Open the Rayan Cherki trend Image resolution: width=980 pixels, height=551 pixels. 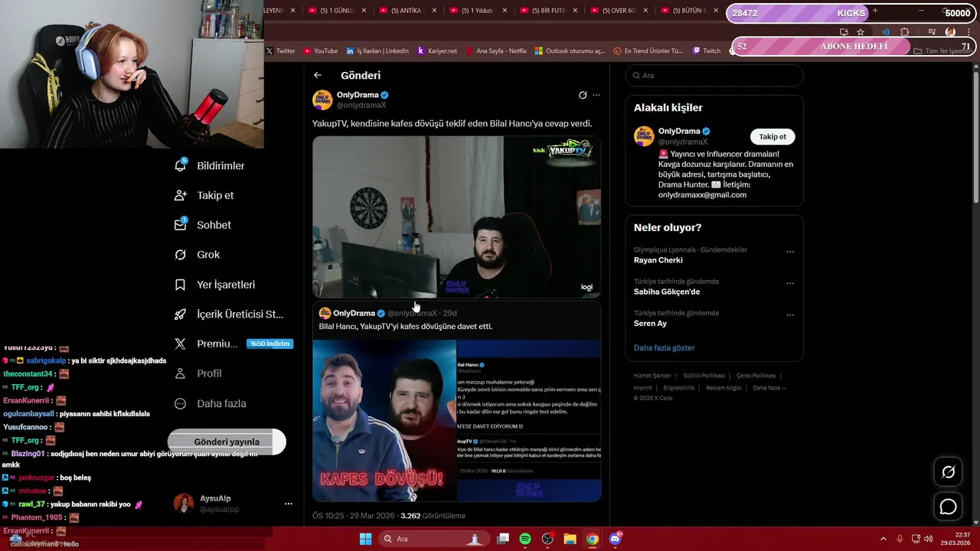pos(658,260)
